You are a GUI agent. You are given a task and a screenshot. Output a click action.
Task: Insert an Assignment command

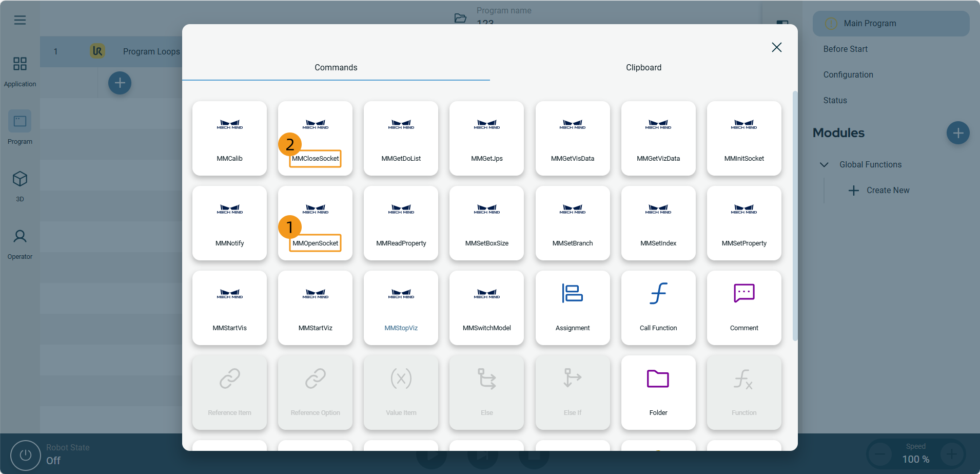point(573,308)
